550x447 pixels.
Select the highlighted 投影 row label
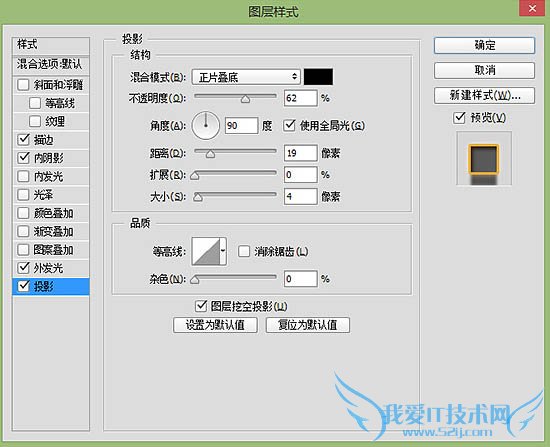[43, 286]
